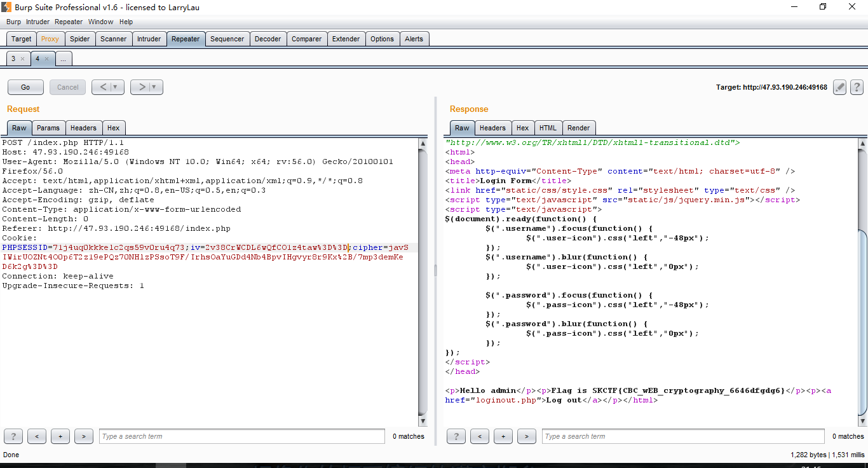868x468 pixels.
Task: Click the request search help question icon
Action: [13, 436]
